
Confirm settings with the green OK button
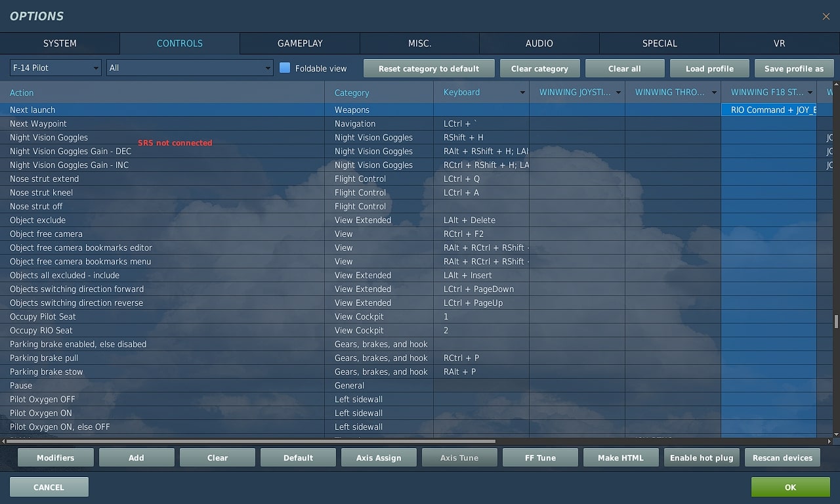coord(790,487)
